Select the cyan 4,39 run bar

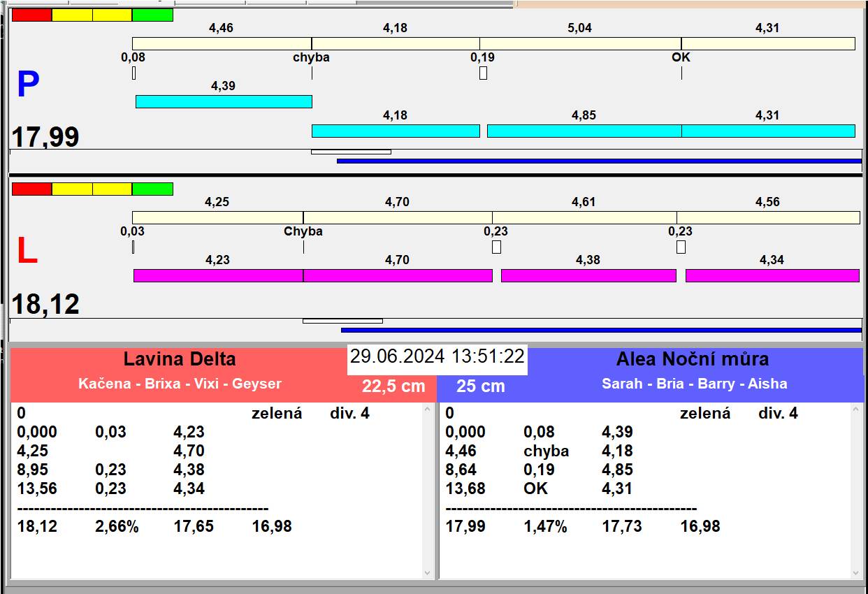[x=224, y=101]
